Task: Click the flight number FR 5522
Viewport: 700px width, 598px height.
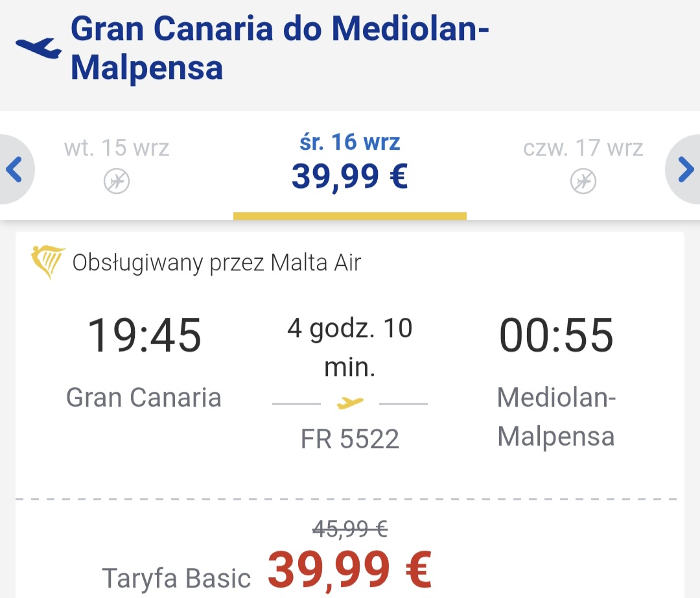Action: [349, 438]
